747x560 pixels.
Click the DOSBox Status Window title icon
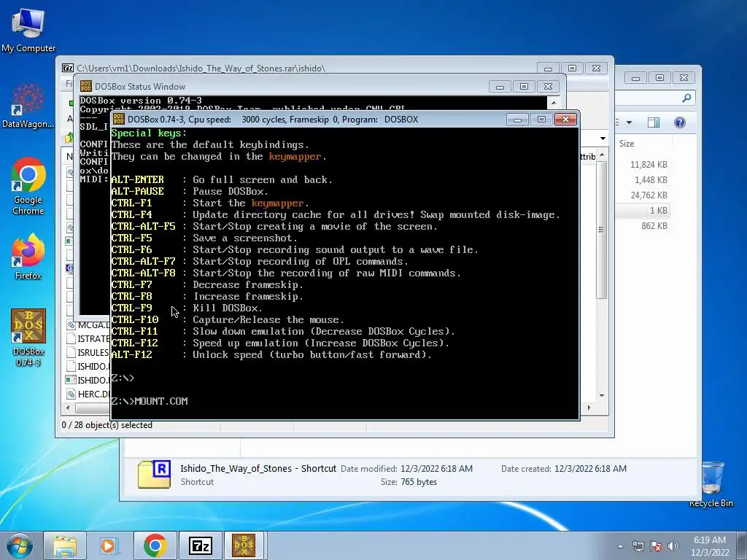click(x=86, y=86)
